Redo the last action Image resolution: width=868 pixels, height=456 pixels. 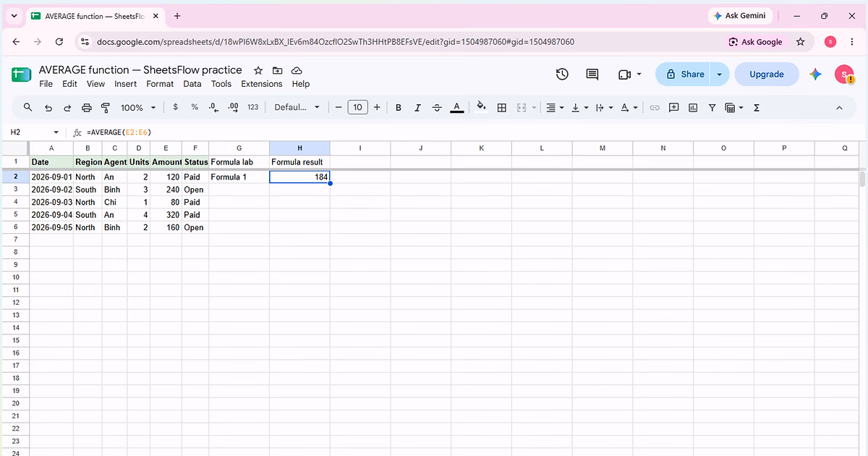(67, 107)
